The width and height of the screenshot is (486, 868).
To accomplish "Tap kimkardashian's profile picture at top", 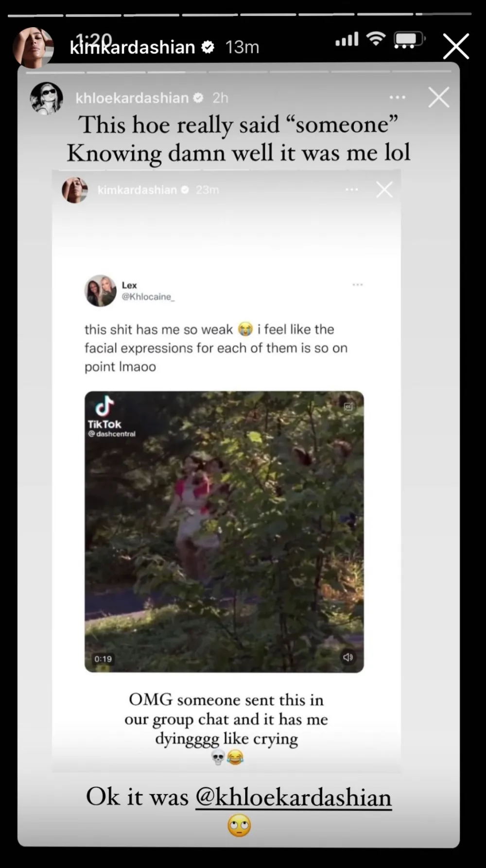I will (x=33, y=47).
